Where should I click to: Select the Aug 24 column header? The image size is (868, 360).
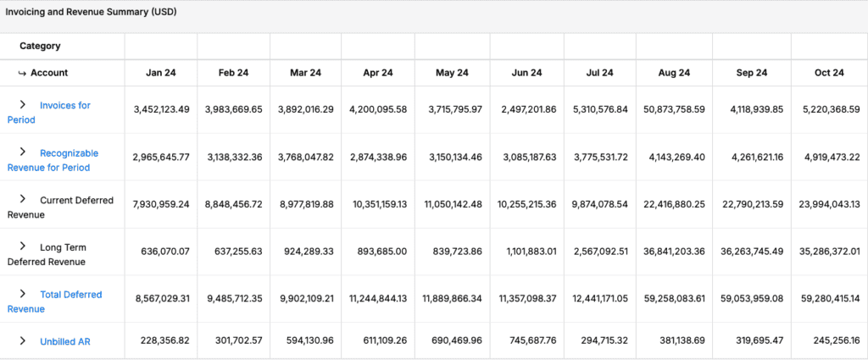pos(673,73)
